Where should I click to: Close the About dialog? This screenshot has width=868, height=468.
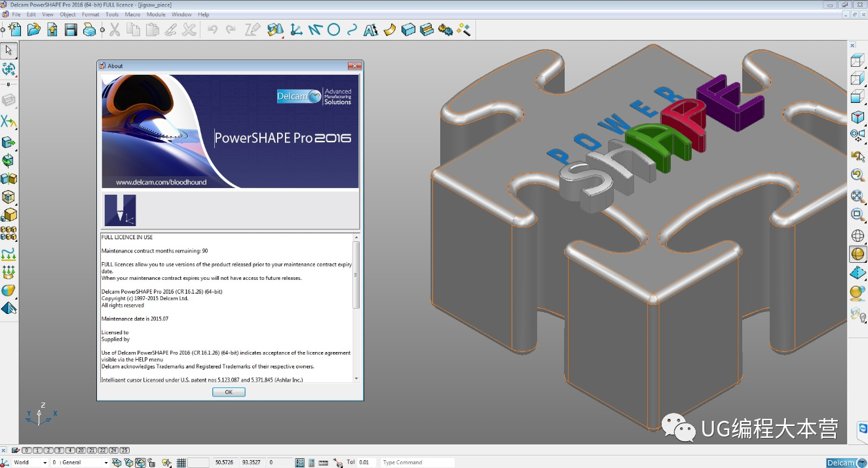pos(354,66)
